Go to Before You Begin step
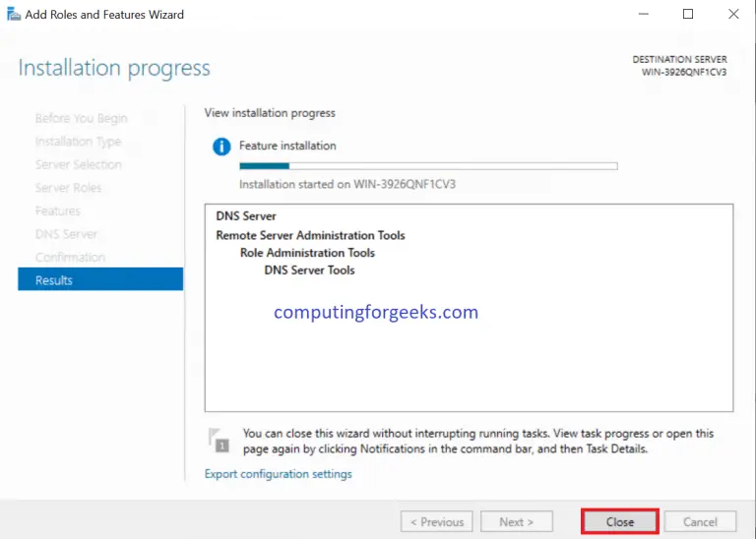 pos(81,118)
